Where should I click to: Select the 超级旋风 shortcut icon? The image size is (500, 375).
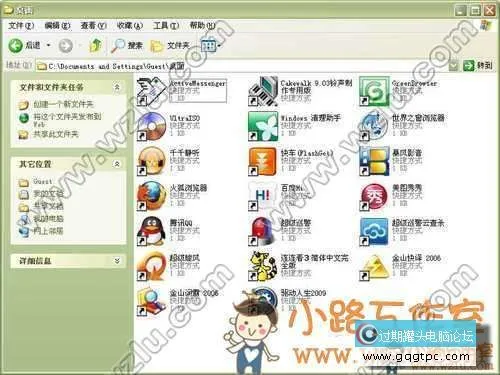click(x=151, y=267)
